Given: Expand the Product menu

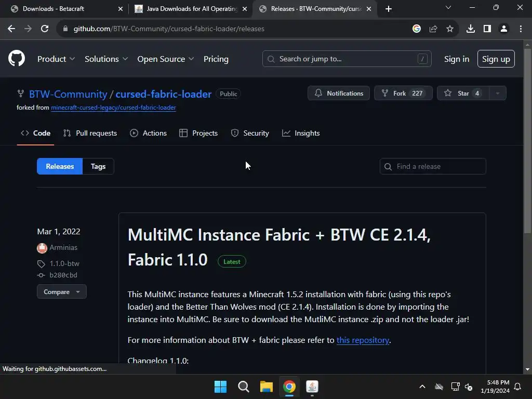Looking at the screenshot, I should tap(56, 59).
